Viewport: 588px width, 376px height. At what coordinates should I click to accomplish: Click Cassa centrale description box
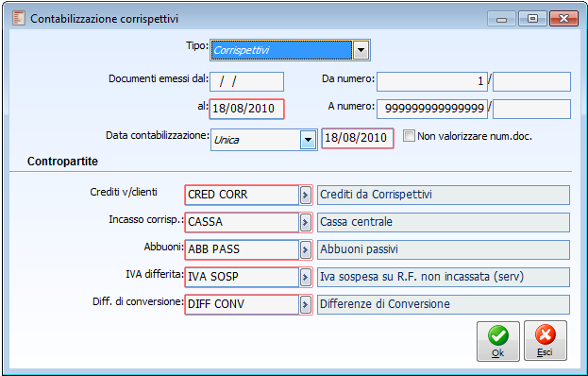click(x=444, y=223)
